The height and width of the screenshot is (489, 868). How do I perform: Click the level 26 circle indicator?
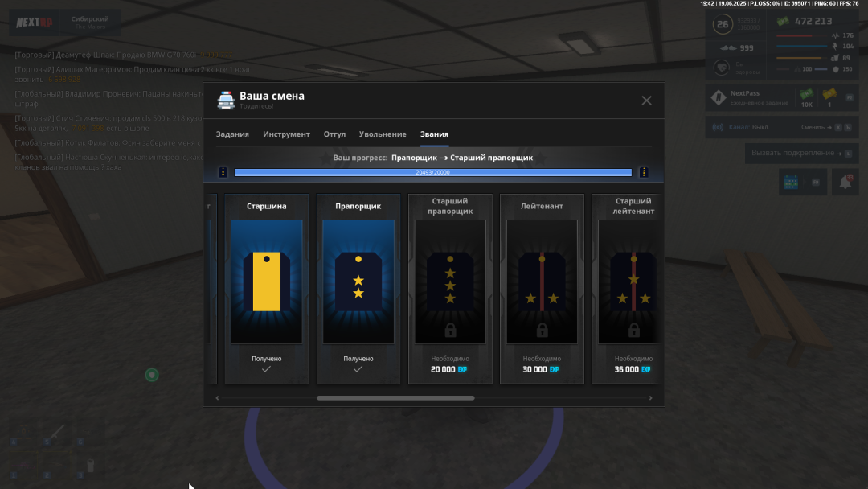tap(723, 24)
